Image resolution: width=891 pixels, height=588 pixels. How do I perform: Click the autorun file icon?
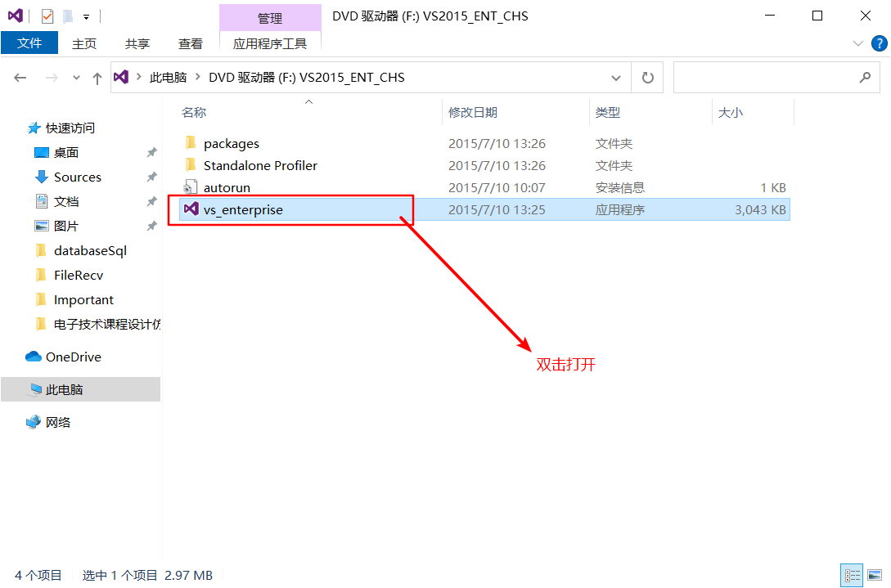click(x=190, y=187)
